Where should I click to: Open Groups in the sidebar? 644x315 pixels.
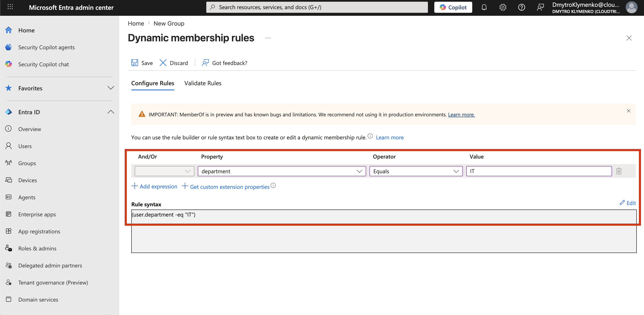pyautogui.click(x=27, y=163)
